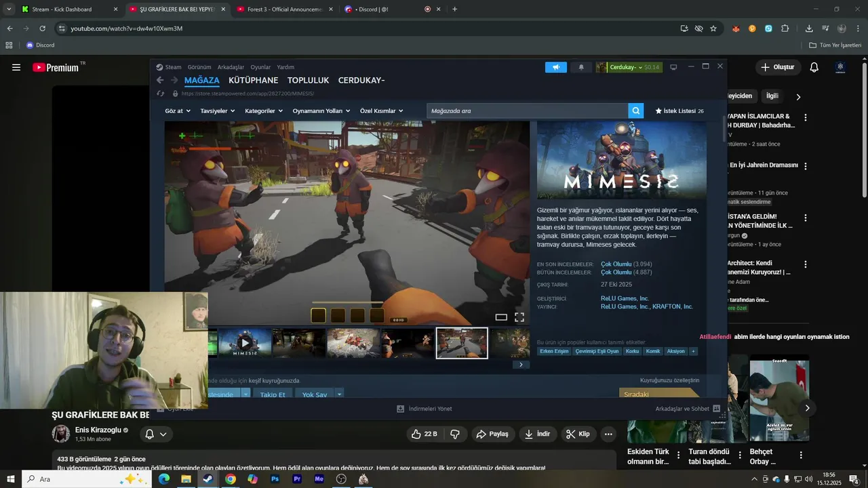
Task: Click the Klip scissors button
Action: click(x=578, y=434)
